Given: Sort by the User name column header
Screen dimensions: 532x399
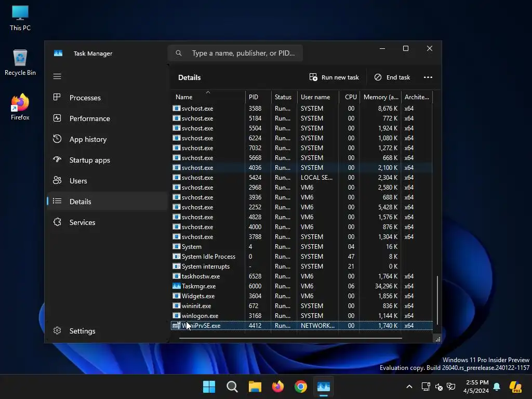Looking at the screenshot, I should tap(318, 97).
